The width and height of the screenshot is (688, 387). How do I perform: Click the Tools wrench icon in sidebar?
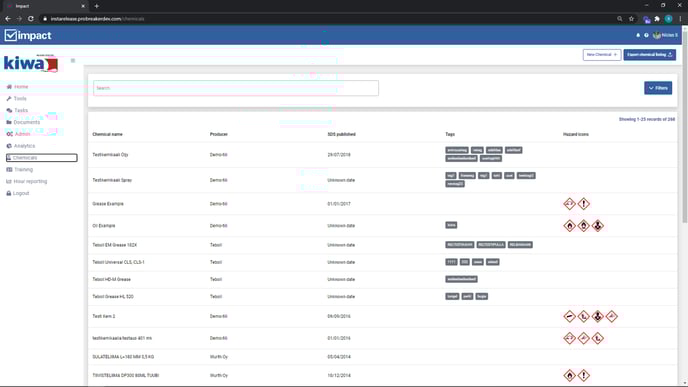(9, 99)
